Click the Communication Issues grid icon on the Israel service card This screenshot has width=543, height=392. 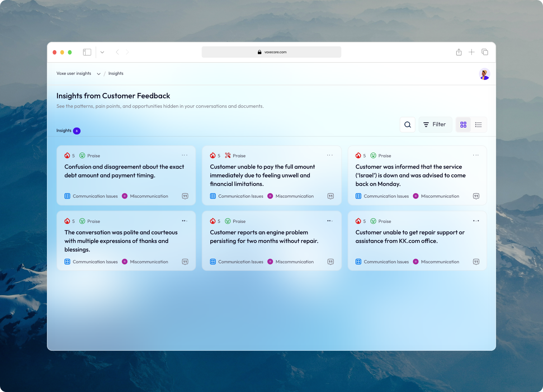pyautogui.click(x=358, y=196)
